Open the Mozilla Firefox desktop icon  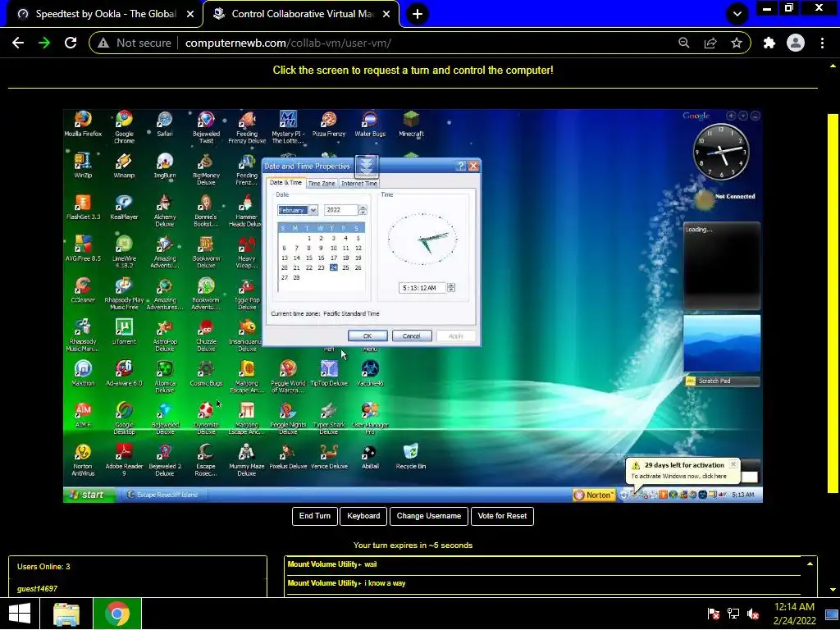[x=83, y=124]
